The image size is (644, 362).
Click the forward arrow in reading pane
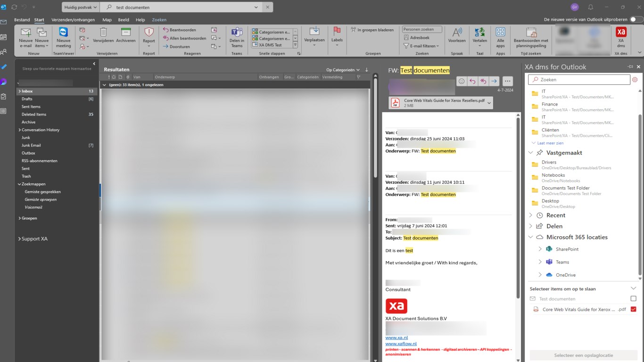494,81
